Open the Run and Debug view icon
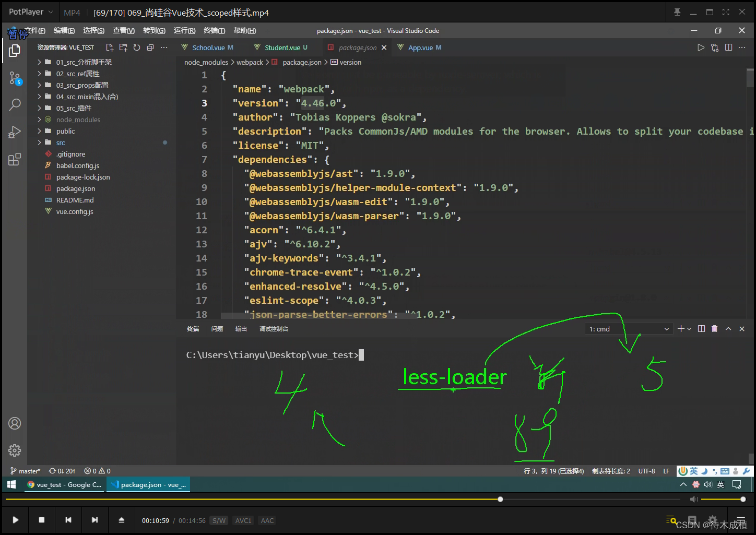This screenshot has height=535, width=756. point(15,132)
